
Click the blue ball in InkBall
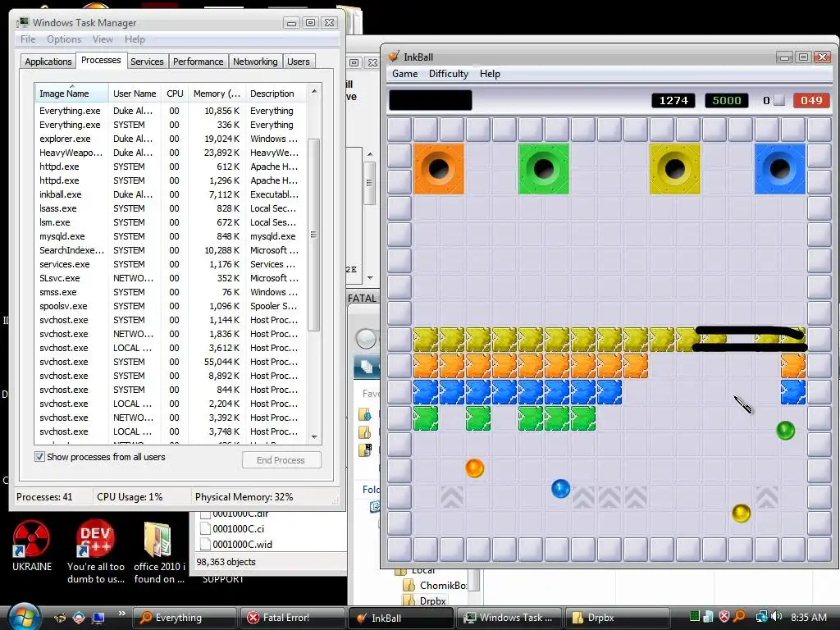pos(560,489)
